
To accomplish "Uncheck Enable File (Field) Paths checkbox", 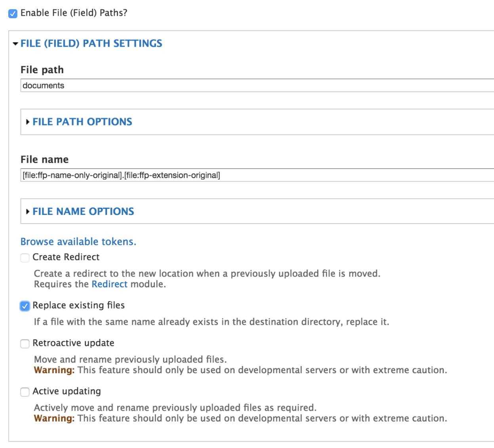I will click(13, 13).
